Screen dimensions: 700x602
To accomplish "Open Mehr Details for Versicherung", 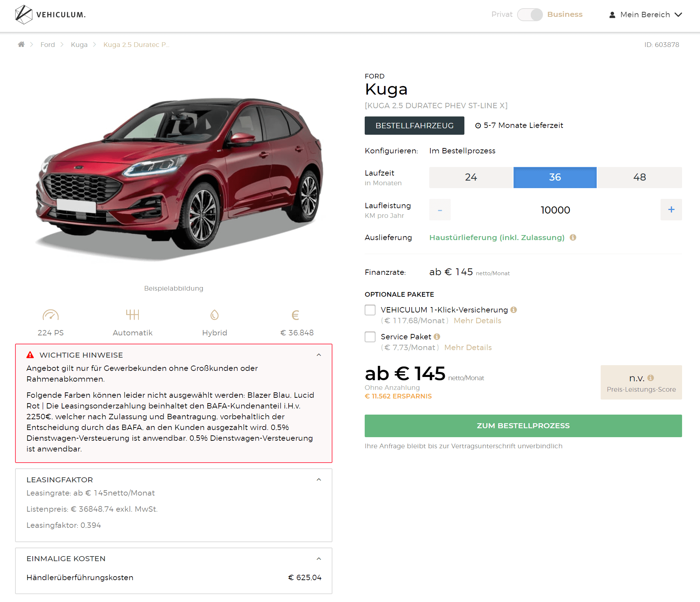I will pyautogui.click(x=478, y=320).
